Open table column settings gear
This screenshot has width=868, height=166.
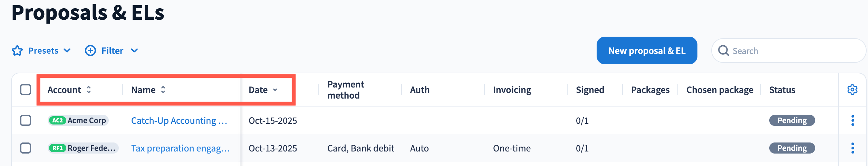point(852,90)
